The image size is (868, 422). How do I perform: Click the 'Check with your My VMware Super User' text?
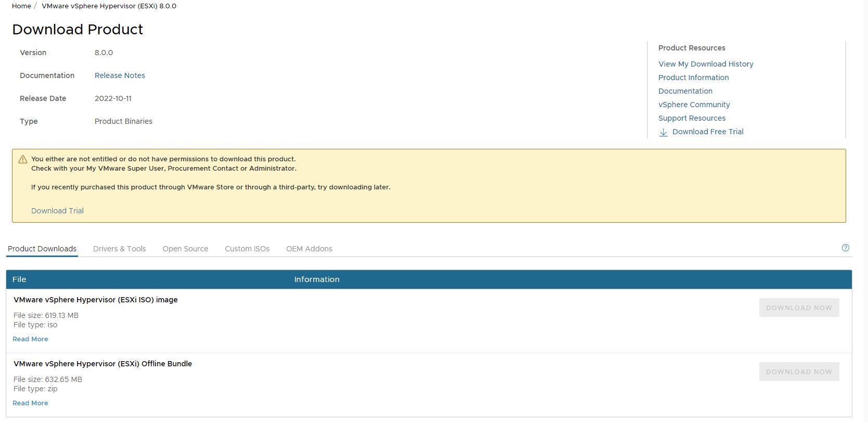(x=164, y=169)
